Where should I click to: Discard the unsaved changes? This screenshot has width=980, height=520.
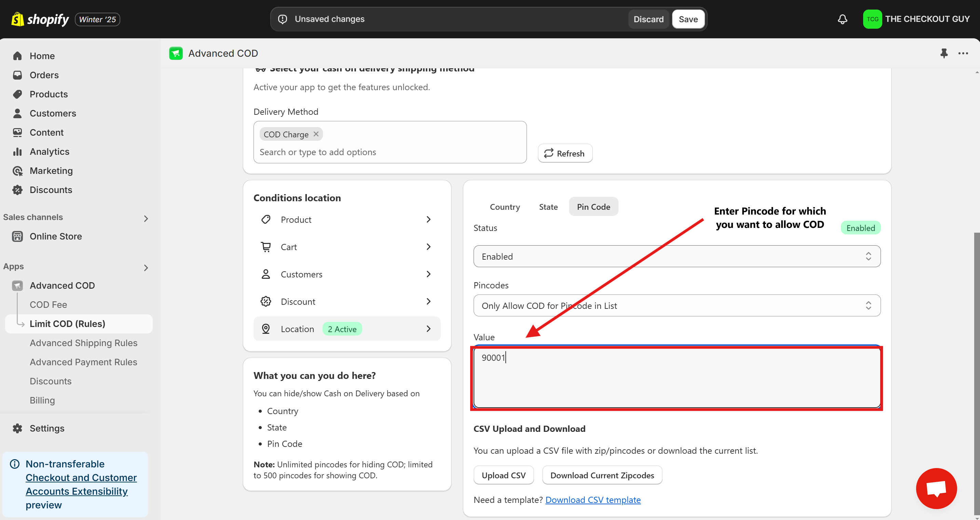tap(648, 19)
